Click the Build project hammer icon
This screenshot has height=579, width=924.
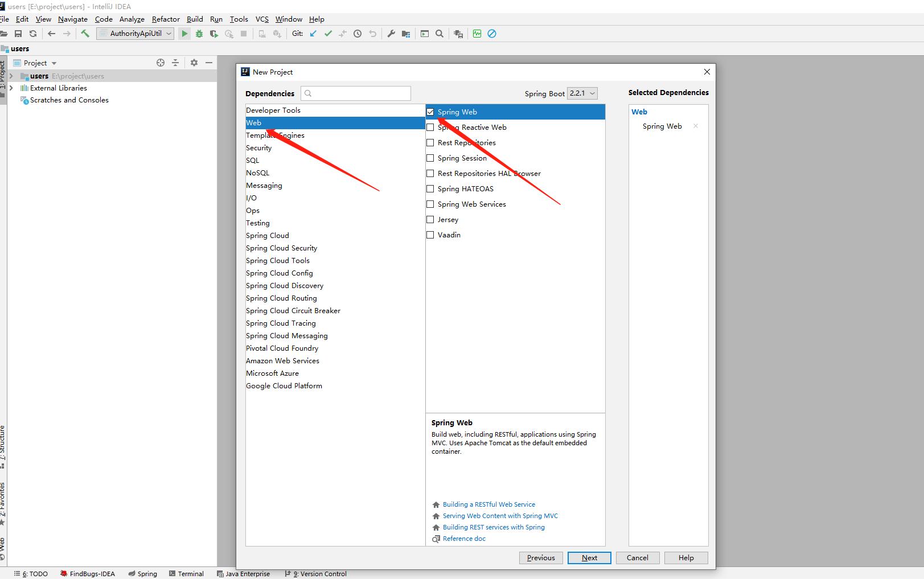pyautogui.click(x=85, y=34)
